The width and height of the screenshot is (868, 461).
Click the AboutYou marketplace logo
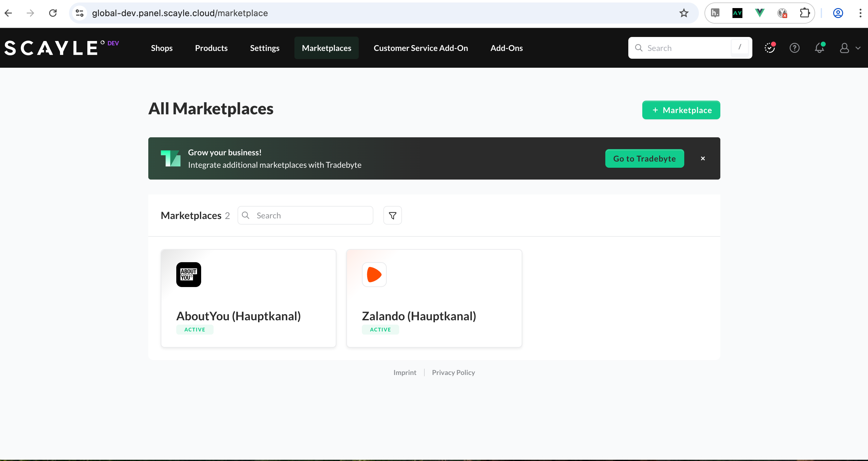point(188,274)
